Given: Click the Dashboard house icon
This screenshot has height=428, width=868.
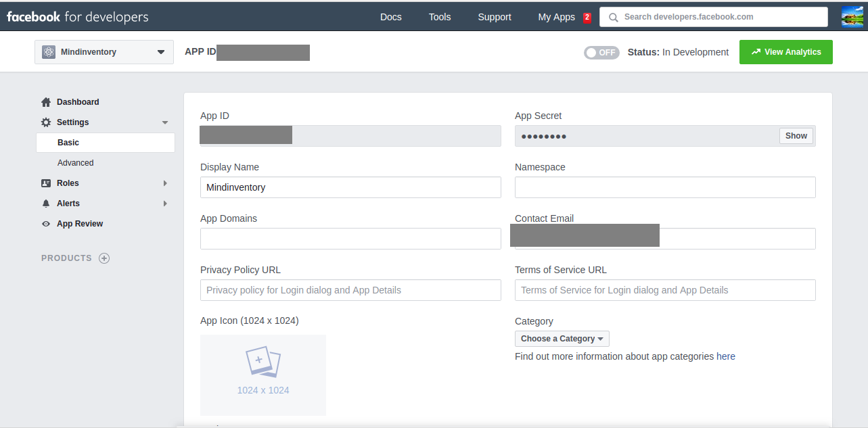Looking at the screenshot, I should click(x=46, y=102).
